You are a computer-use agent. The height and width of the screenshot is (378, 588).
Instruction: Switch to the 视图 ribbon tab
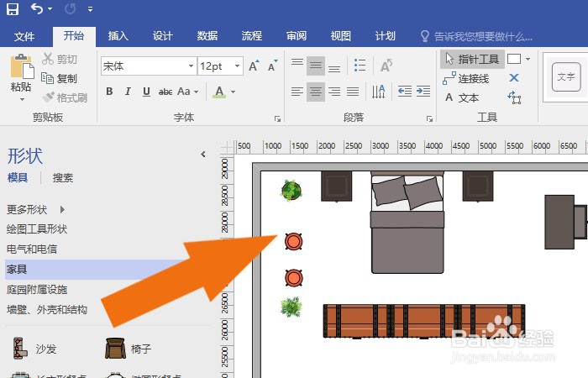[340, 36]
